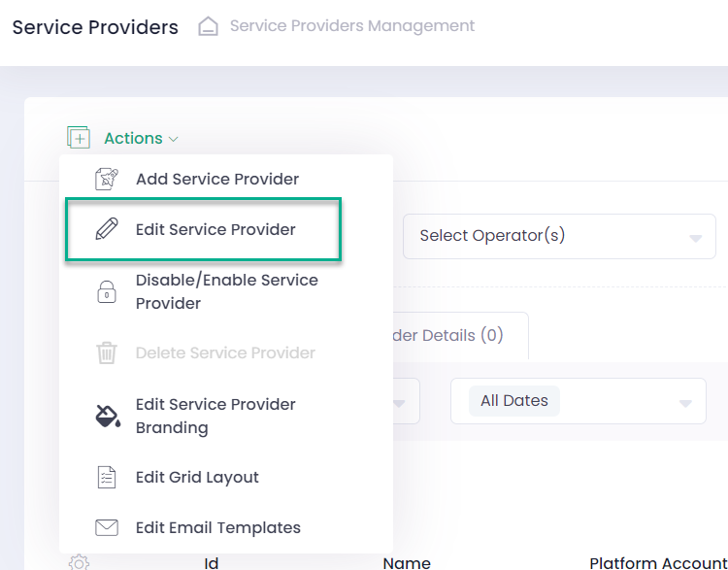Collapse the Actions dropdown menu

coord(141,138)
